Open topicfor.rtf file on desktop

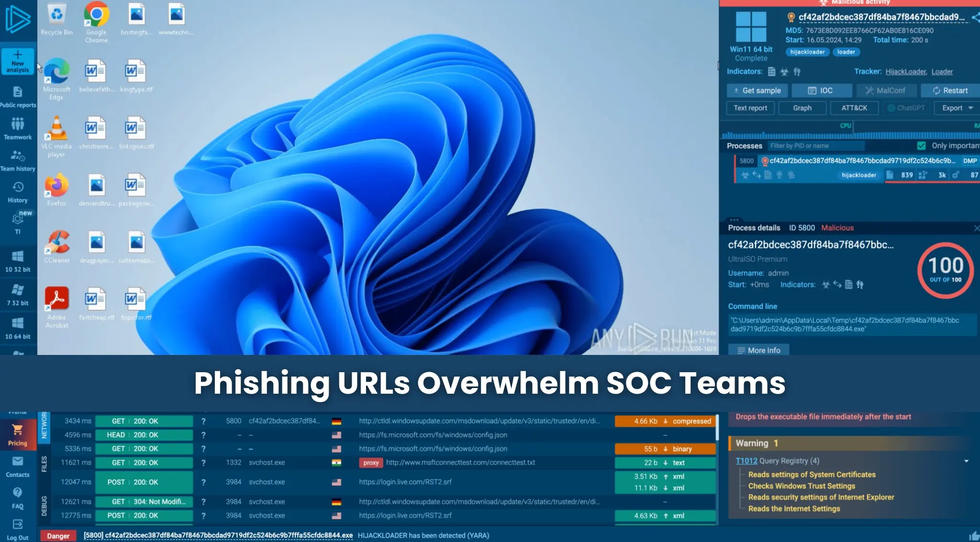click(x=136, y=304)
